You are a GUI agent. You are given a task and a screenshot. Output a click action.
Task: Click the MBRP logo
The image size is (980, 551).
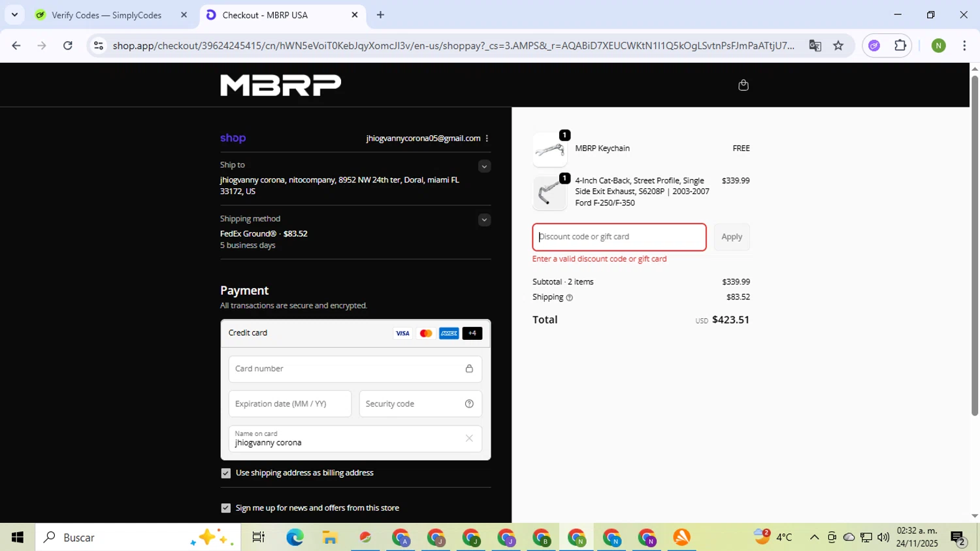coord(281,85)
